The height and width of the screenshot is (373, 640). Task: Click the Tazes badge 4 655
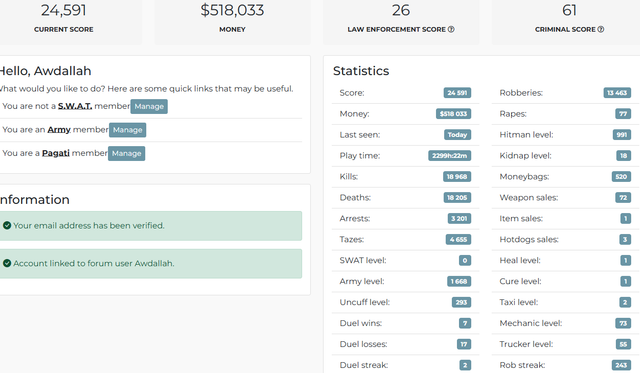point(458,240)
